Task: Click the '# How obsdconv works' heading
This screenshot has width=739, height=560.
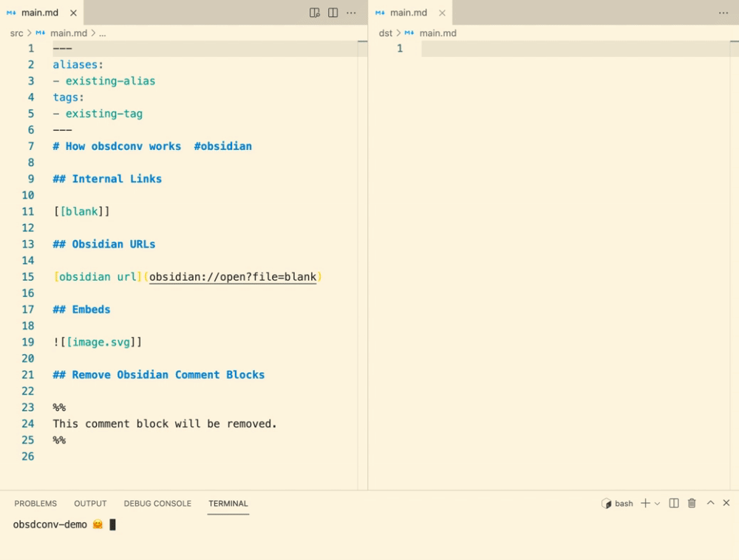Action: tap(117, 146)
